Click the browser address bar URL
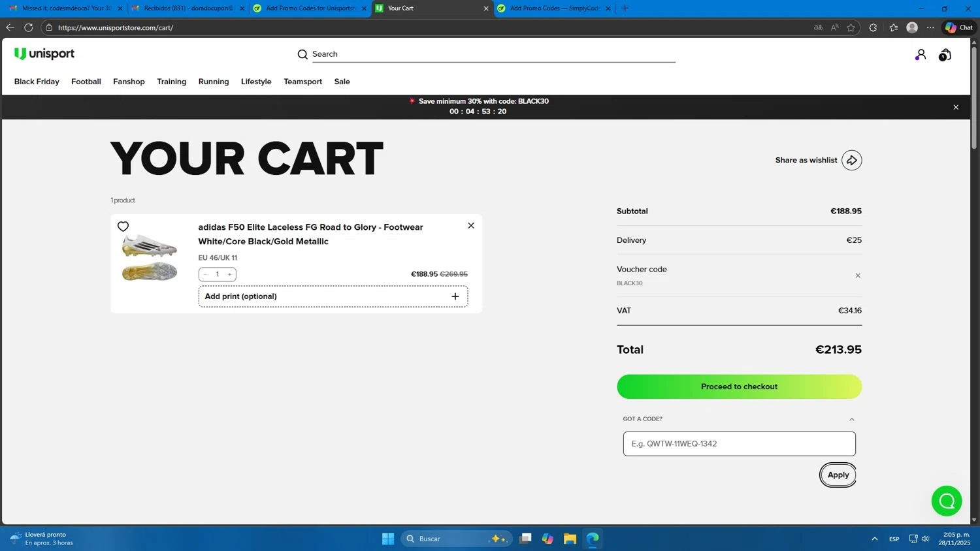Screen dimensions: 980x551 click(116, 27)
